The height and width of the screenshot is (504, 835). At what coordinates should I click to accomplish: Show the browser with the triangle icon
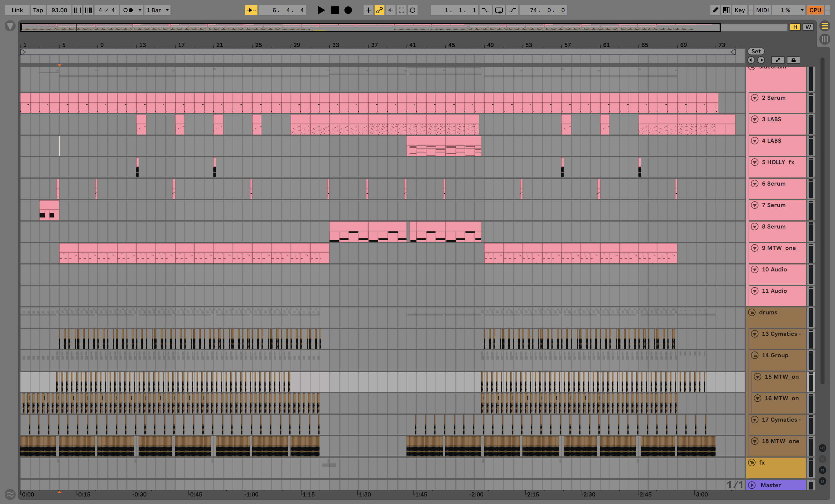coord(10,26)
